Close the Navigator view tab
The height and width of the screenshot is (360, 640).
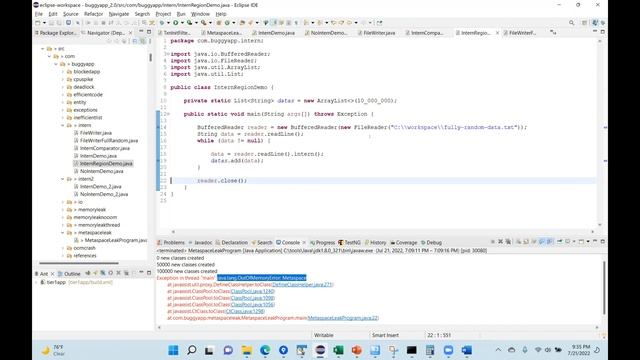coord(130,33)
